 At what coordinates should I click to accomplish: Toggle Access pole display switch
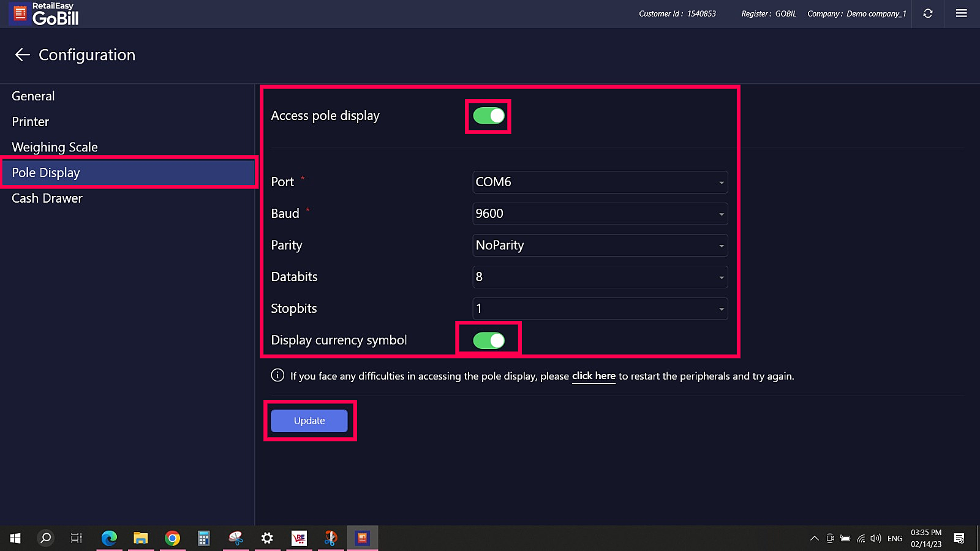coord(489,116)
